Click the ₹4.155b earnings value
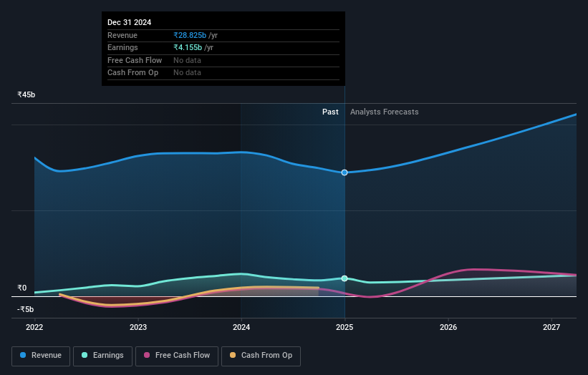This screenshot has height=375, width=588. (188, 47)
